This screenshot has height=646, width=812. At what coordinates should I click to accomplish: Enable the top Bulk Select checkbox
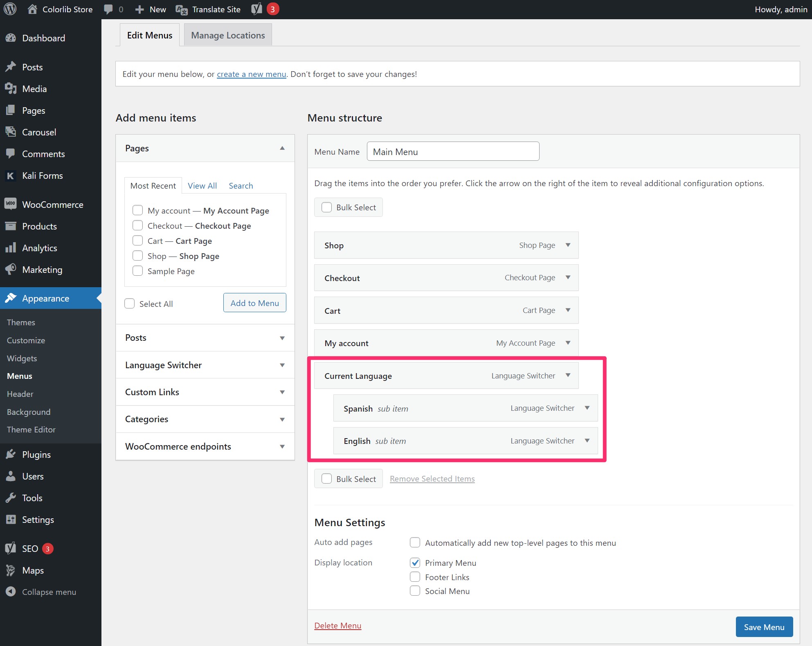tap(326, 207)
